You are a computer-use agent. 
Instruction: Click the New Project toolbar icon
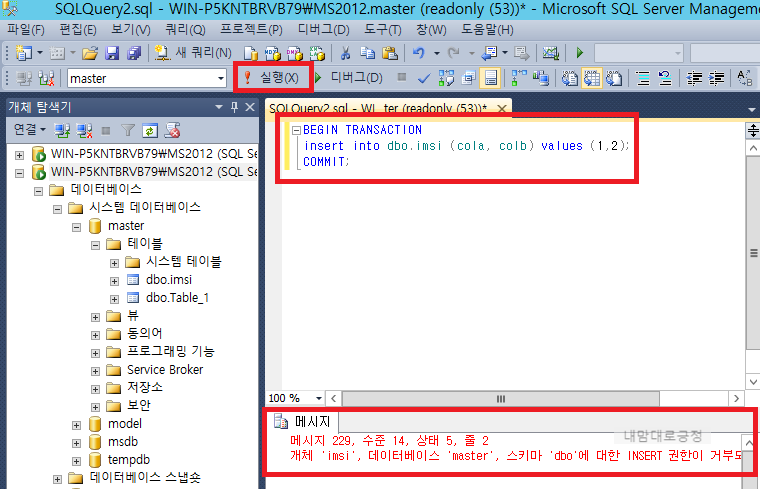point(23,53)
